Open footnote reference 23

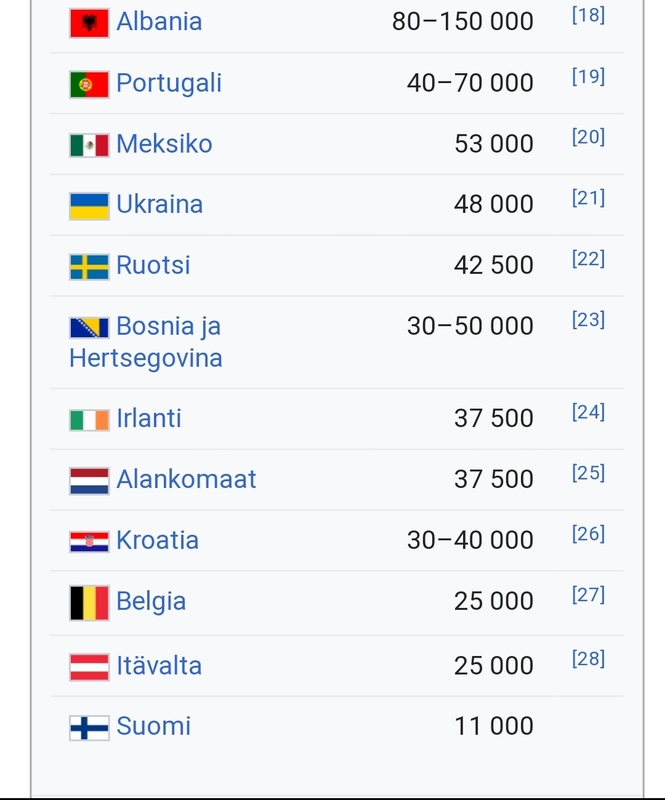588,320
